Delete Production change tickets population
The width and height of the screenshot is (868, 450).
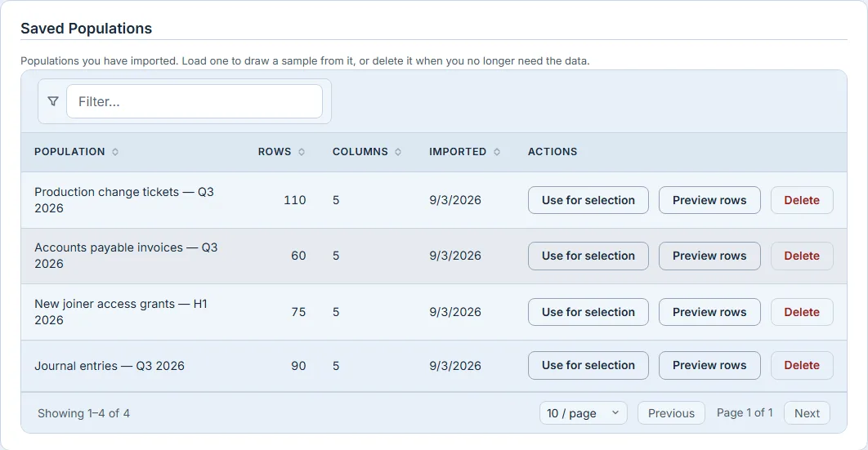[802, 200]
